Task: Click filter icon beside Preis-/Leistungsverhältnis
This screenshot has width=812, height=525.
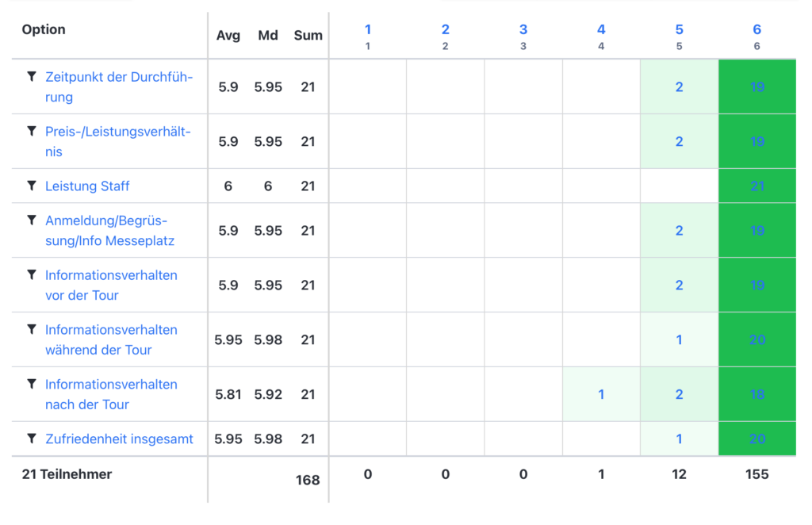Action: click(x=32, y=132)
